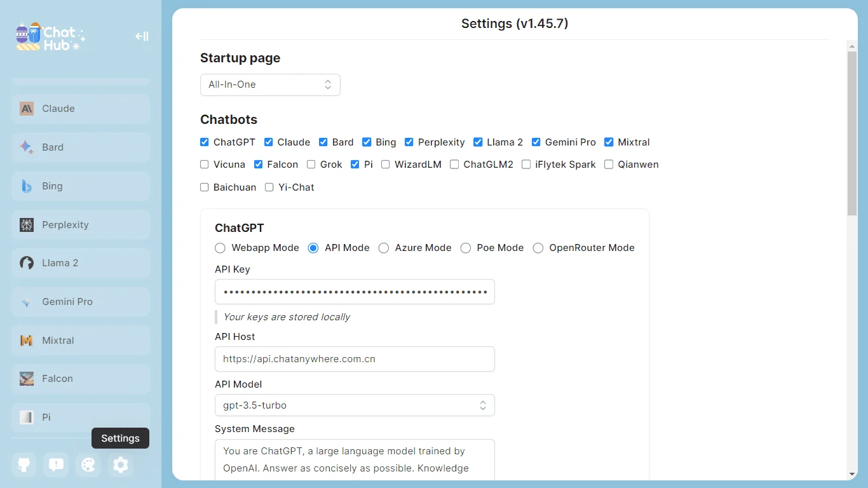The height and width of the screenshot is (488, 868).
Task: Select Webapp Mode for ChatGPT
Action: pyautogui.click(x=220, y=248)
